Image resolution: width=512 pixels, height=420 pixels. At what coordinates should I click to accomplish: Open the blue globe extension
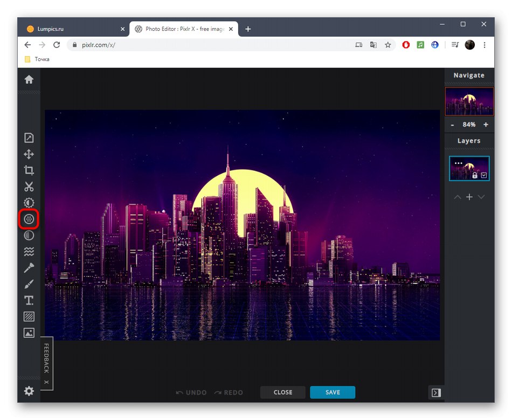click(435, 45)
